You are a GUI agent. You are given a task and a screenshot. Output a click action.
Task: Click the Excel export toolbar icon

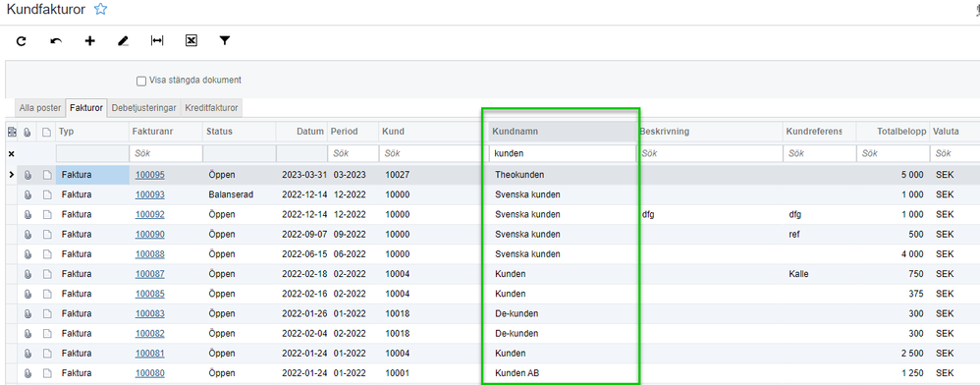(x=191, y=40)
